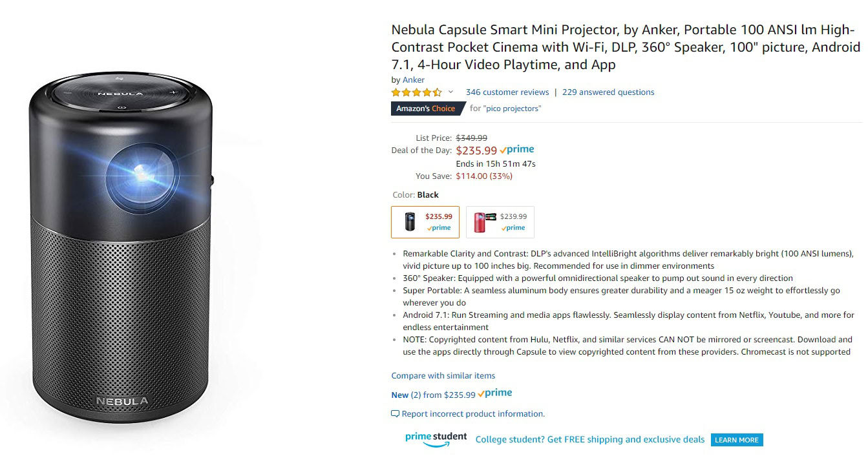This screenshot has height=467, width=868.
Task: Click the report speech bubble icon
Action: click(395, 414)
